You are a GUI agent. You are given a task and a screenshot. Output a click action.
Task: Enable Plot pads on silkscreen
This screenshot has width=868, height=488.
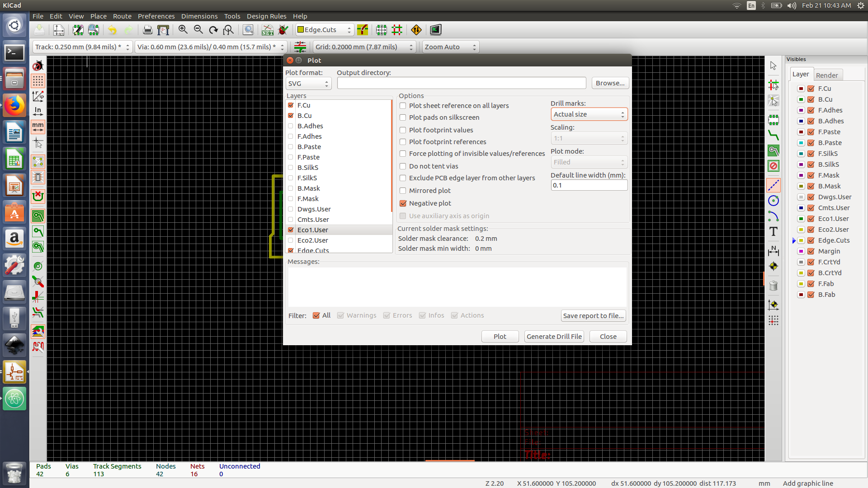click(403, 117)
